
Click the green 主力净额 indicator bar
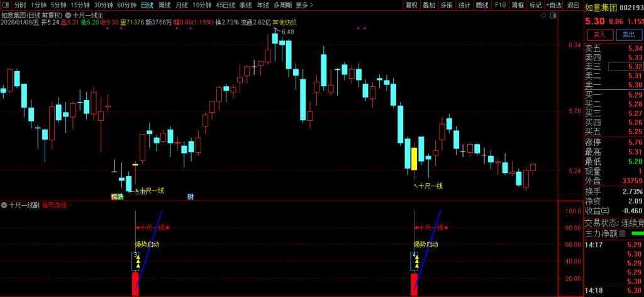click(637, 233)
